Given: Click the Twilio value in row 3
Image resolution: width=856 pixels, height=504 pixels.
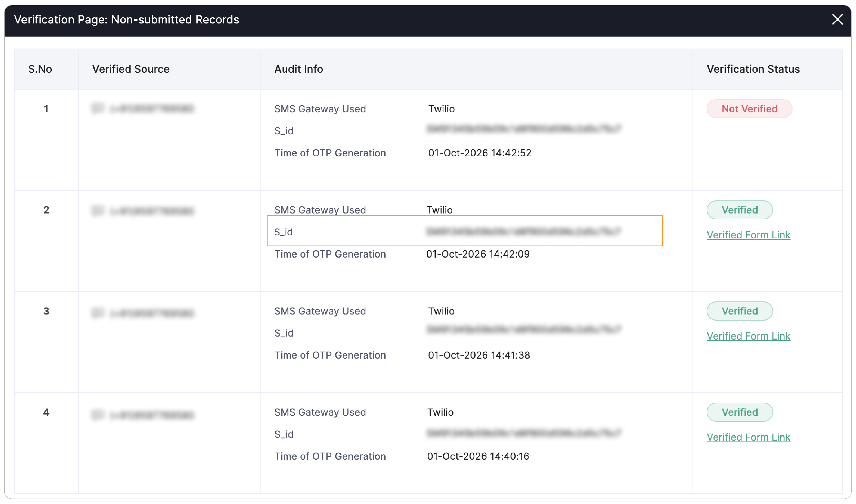Looking at the screenshot, I should pos(441,311).
